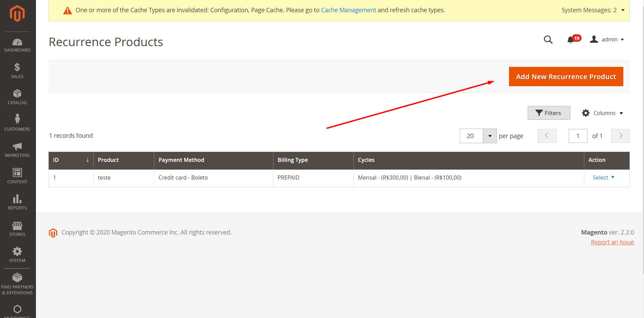Viewport: 644px width, 318px height.
Task: Expand System Messages: 2 dropdown
Action: [593, 10]
